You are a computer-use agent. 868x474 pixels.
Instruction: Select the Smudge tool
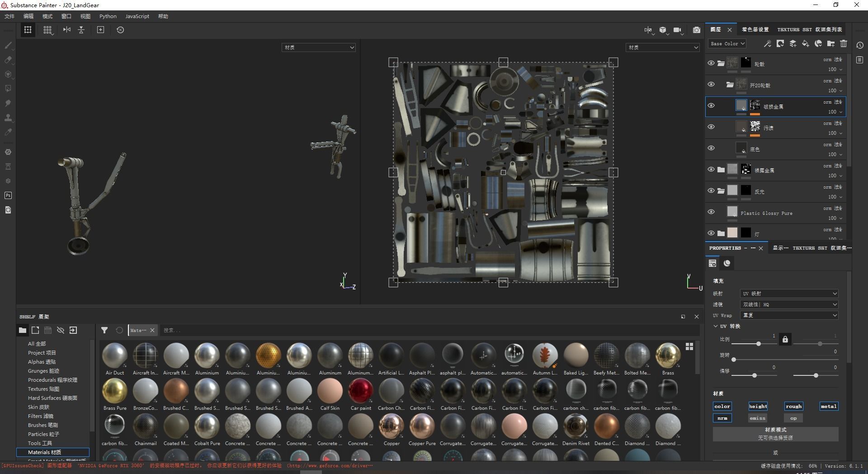[x=8, y=103]
